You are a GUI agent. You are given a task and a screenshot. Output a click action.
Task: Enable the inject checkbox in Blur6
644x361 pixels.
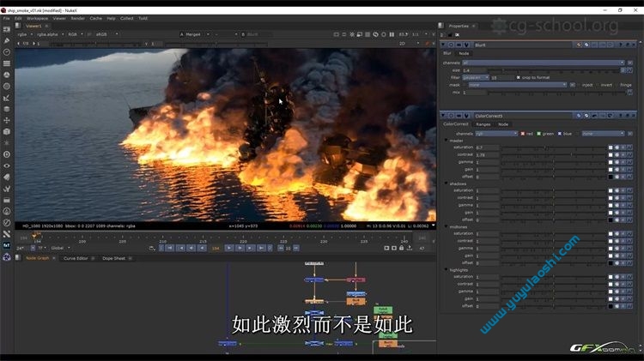pos(579,85)
